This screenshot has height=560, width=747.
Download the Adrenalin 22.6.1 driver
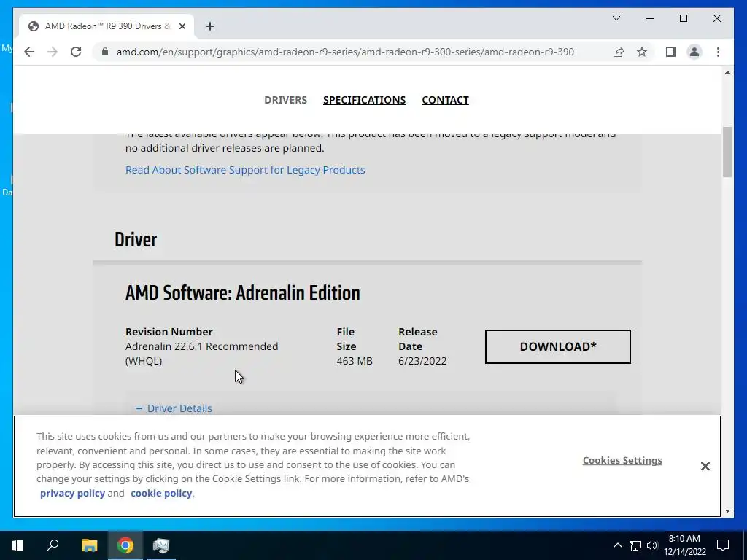(x=558, y=346)
